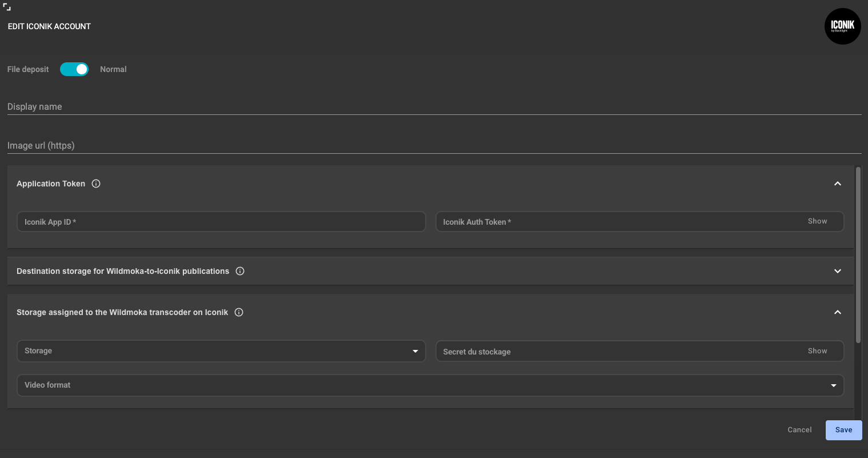Focus the Display name field
This screenshot has height=458, width=868.
pyautogui.click(x=433, y=107)
